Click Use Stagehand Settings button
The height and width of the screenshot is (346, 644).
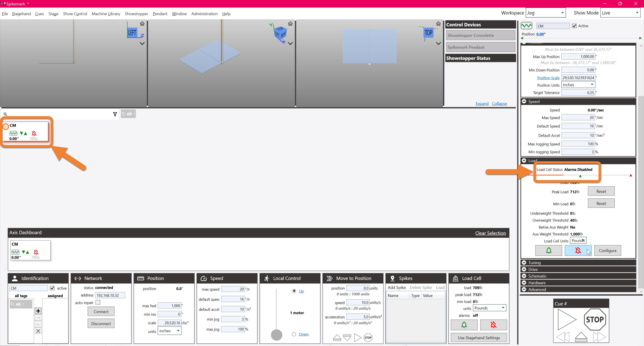click(x=479, y=337)
